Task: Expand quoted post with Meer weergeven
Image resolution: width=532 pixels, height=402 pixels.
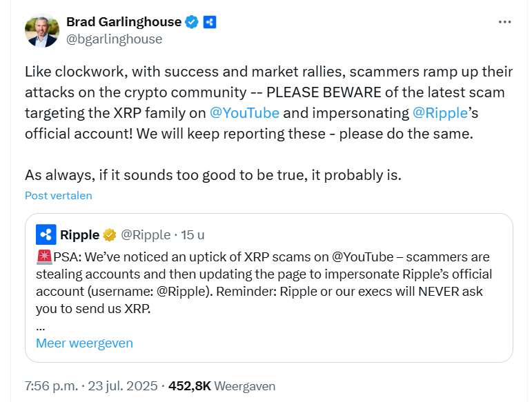Action: (x=84, y=343)
